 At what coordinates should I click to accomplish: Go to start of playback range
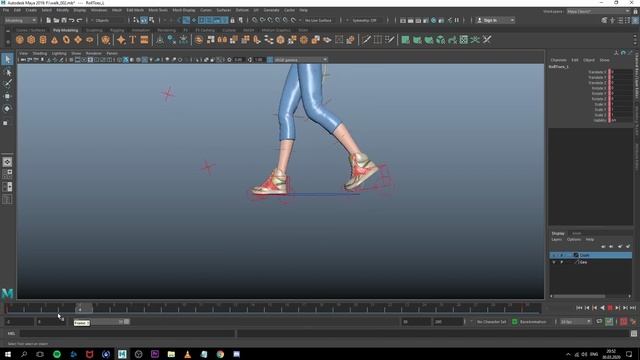pyautogui.click(x=579, y=308)
